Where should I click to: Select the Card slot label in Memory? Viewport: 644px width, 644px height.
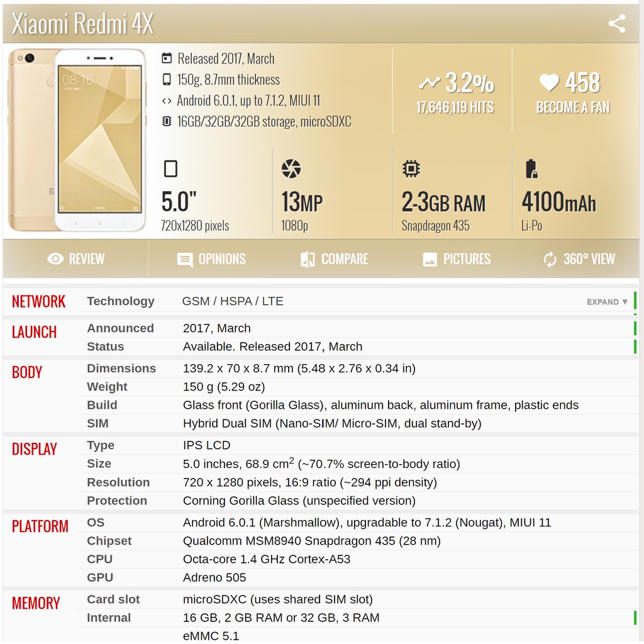click(113, 599)
